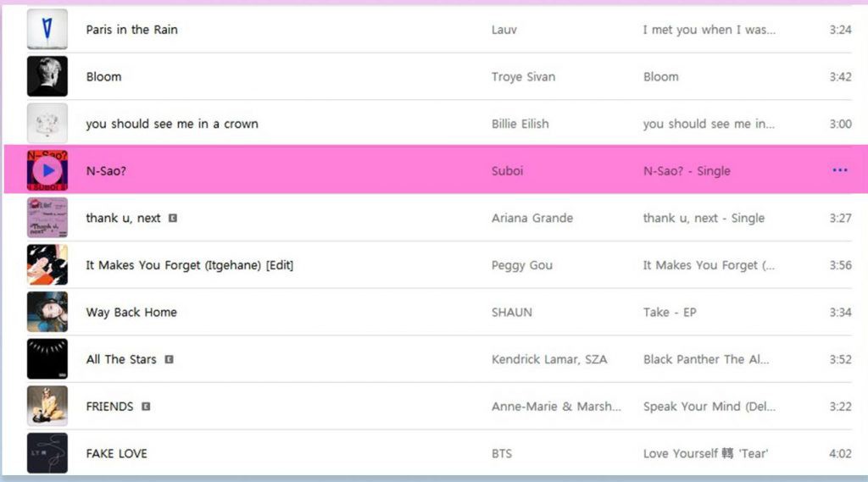Open artist Kendrick Lamar, SZA
Viewport: 868px width, 482px height.
coord(549,359)
